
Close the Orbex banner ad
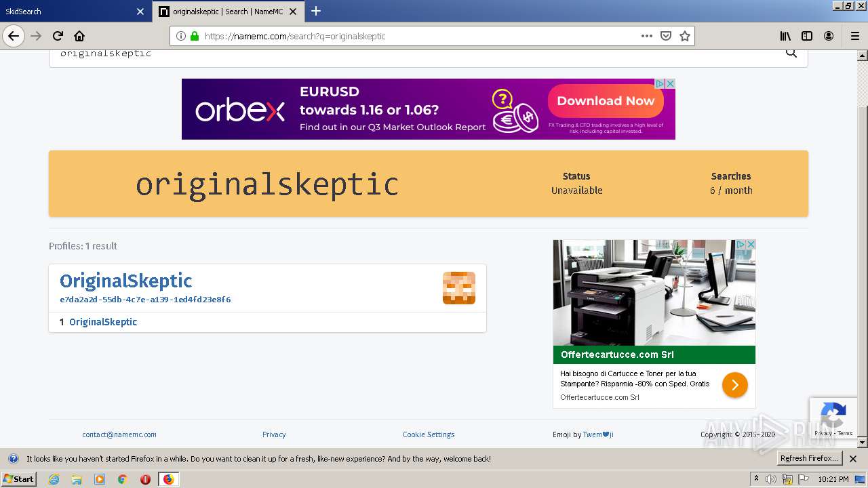[670, 83]
